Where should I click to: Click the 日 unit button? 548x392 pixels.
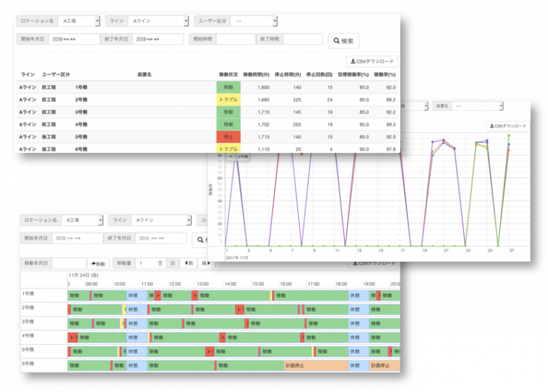click(x=173, y=263)
